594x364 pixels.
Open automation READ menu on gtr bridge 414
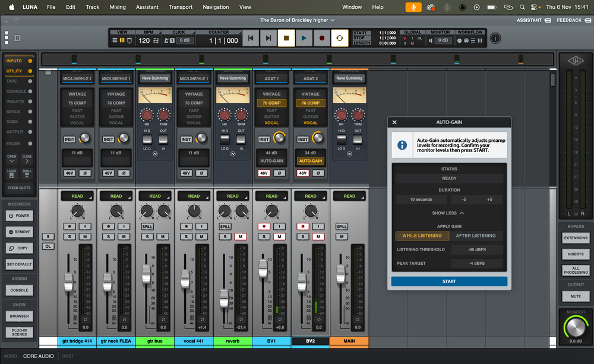tap(77, 196)
